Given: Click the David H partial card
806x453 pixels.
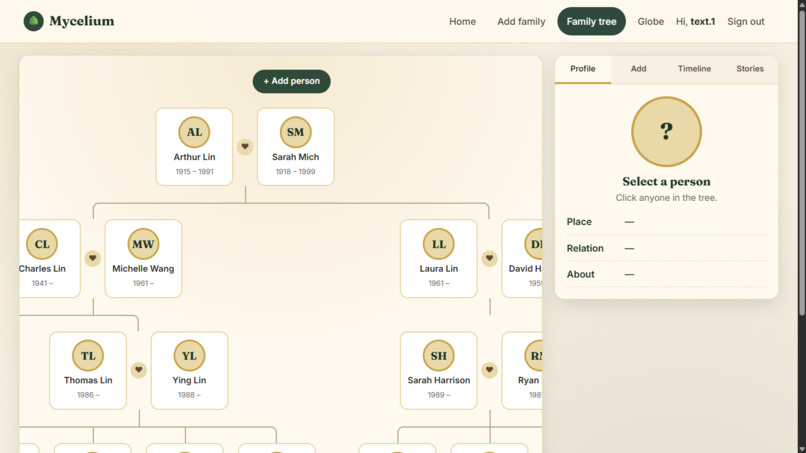Looking at the screenshot, I should click(x=522, y=259).
